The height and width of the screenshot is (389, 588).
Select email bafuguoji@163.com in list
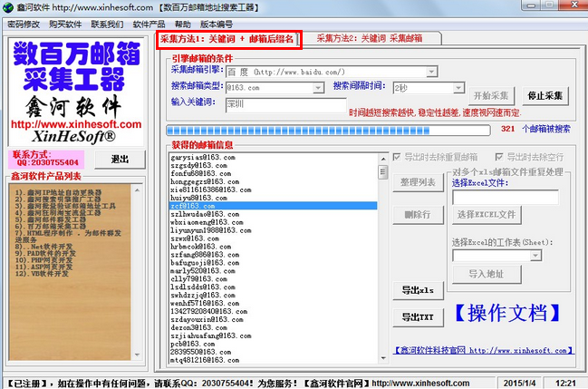[x=205, y=263]
